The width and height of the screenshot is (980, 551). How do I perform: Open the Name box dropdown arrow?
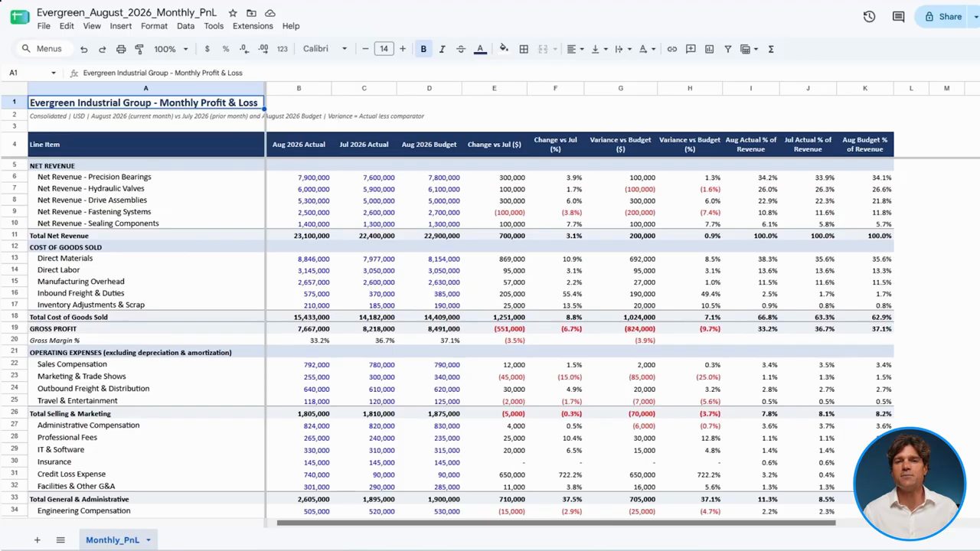[54, 73]
